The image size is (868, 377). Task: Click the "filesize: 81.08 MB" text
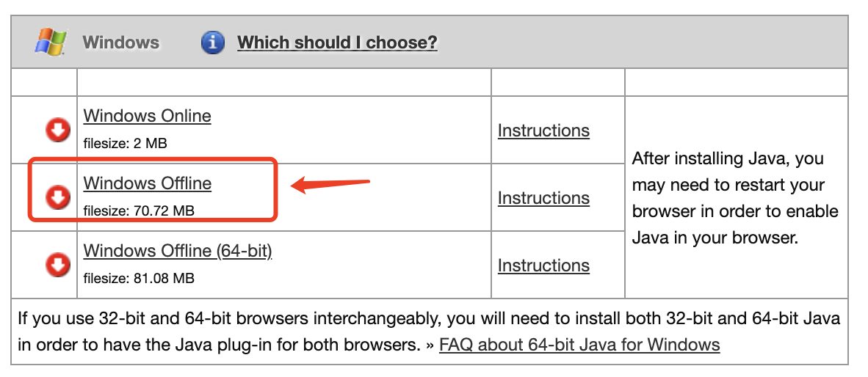[x=139, y=279]
